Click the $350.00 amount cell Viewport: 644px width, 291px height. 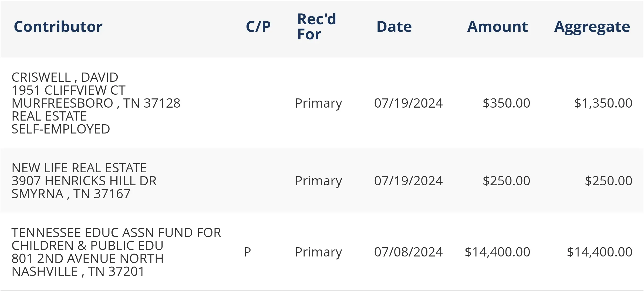click(x=506, y=103)
